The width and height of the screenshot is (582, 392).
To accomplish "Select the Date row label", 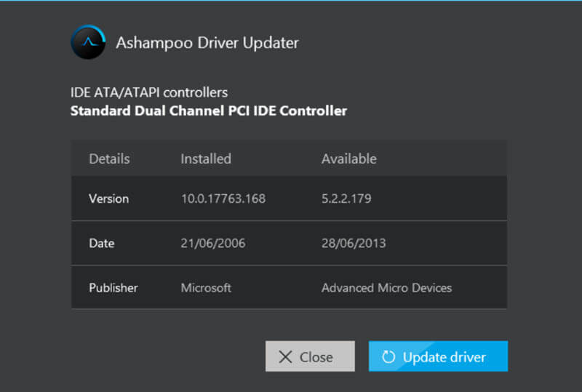I will (102, 243).
